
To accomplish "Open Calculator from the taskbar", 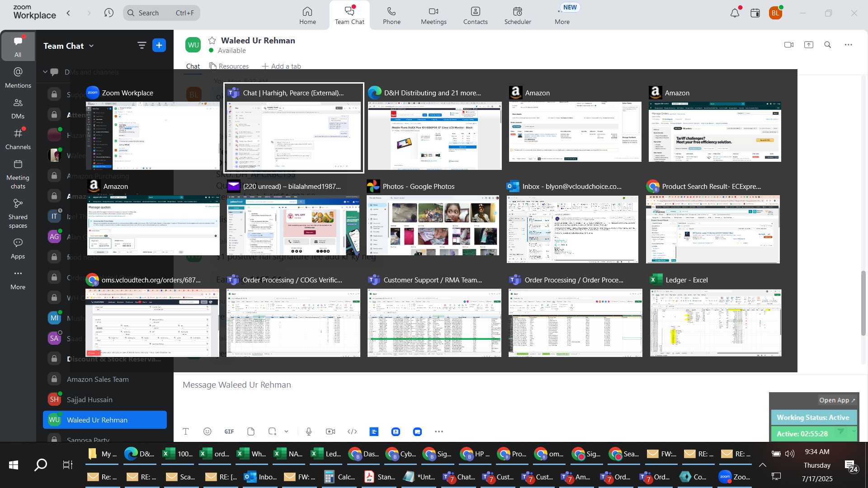I will pos(340,477).
